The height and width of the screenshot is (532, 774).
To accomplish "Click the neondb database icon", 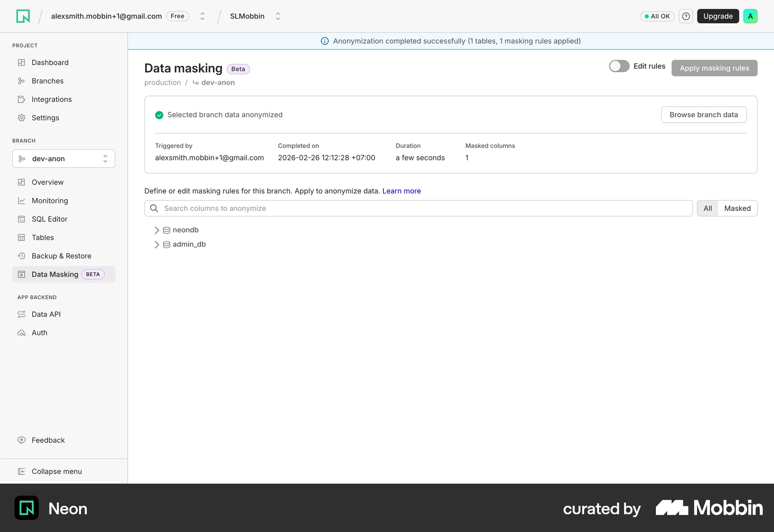I will pyautogui.click(x=166, y=230).
